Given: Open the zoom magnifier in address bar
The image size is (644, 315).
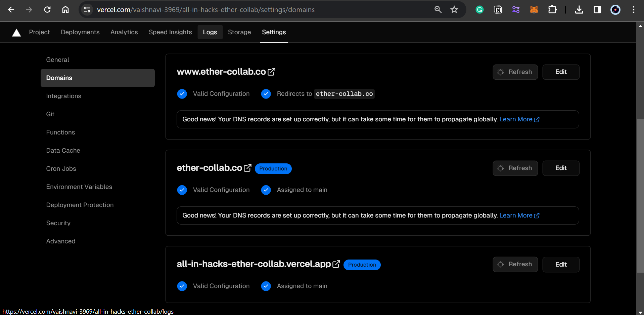Looking at the screenshot, I should (438, 10).
